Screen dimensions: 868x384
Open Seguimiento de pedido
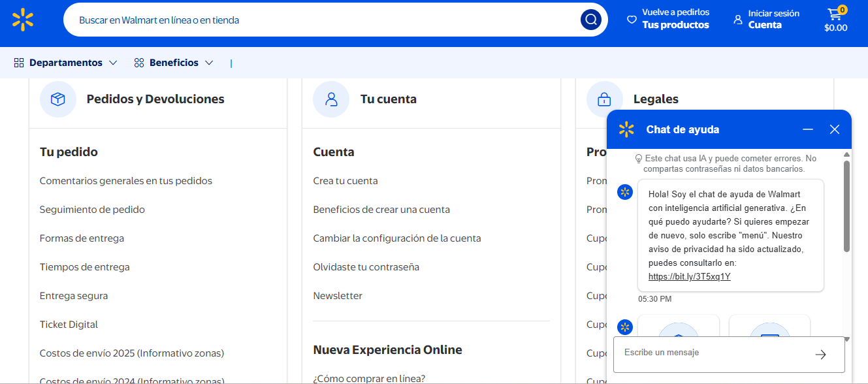[92, 210]
